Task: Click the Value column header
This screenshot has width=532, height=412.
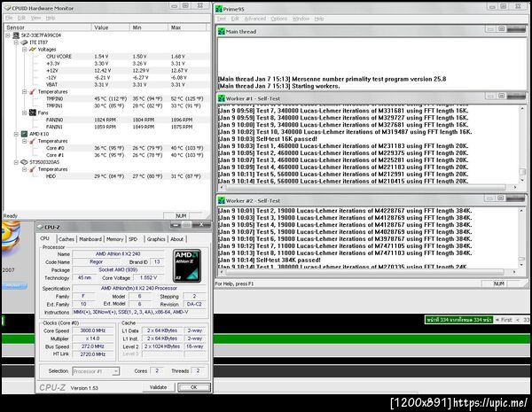Action: pos(111,27)
